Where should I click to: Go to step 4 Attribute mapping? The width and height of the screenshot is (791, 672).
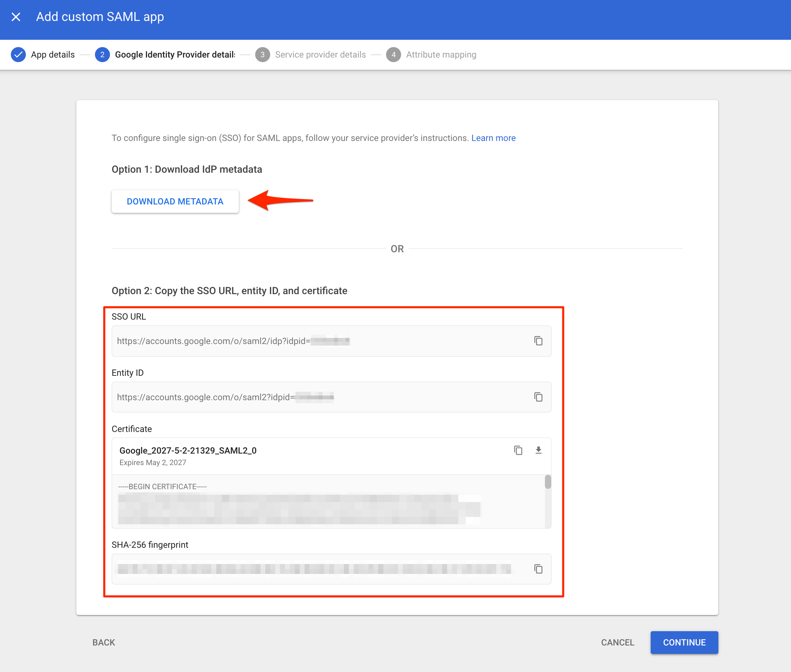(x=431, y=54)
